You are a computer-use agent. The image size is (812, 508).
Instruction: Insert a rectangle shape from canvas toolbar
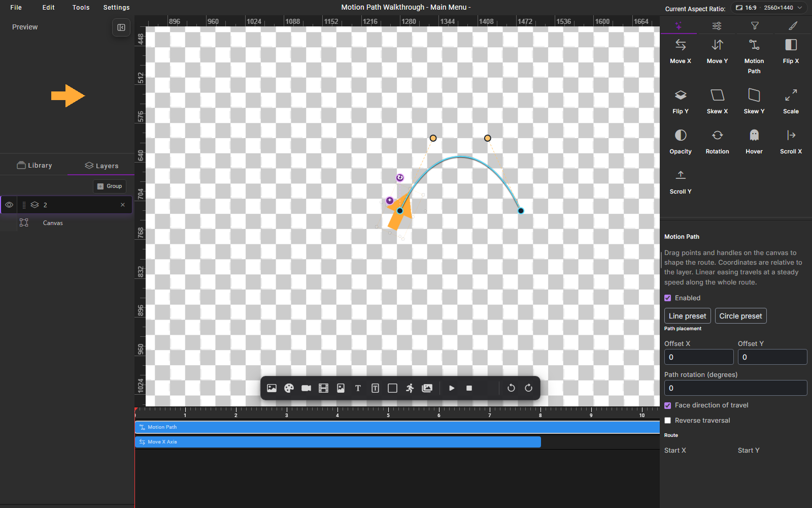pos(392,388)
